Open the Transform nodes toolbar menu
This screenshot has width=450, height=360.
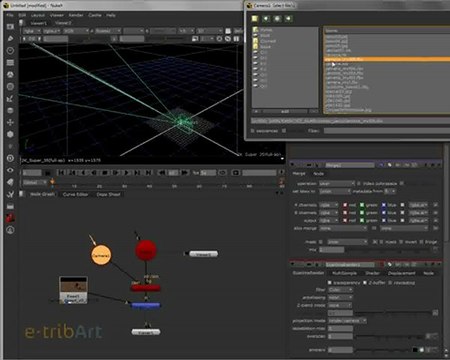10,122
